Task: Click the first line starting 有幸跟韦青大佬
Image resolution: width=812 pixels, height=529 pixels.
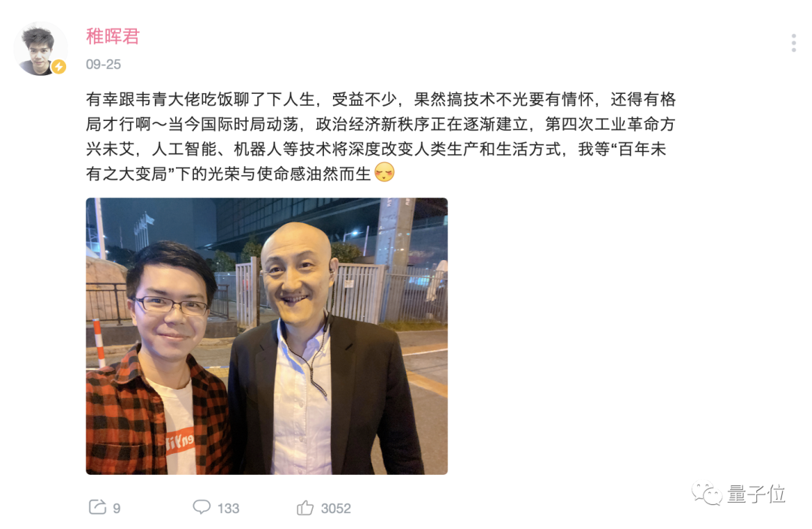Action: pos(380,99)
